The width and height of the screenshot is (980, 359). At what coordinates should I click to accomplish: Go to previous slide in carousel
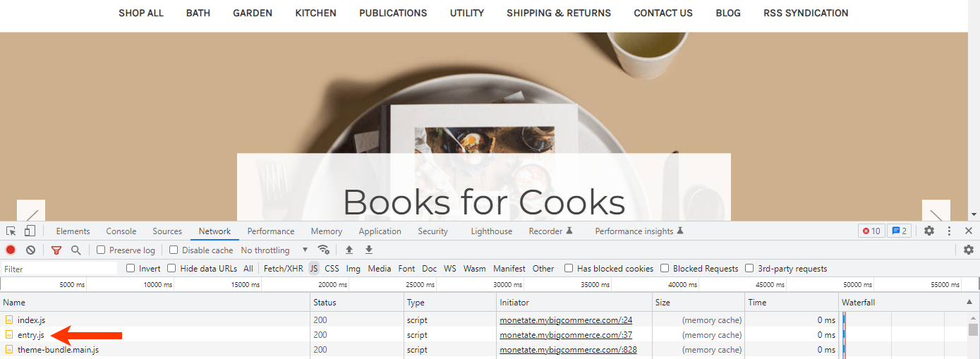coord(31,211)
